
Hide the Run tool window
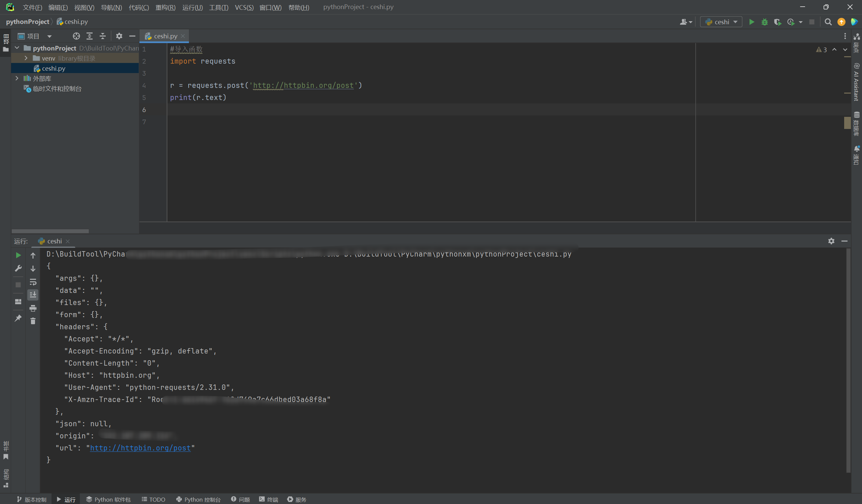[844, 241]
